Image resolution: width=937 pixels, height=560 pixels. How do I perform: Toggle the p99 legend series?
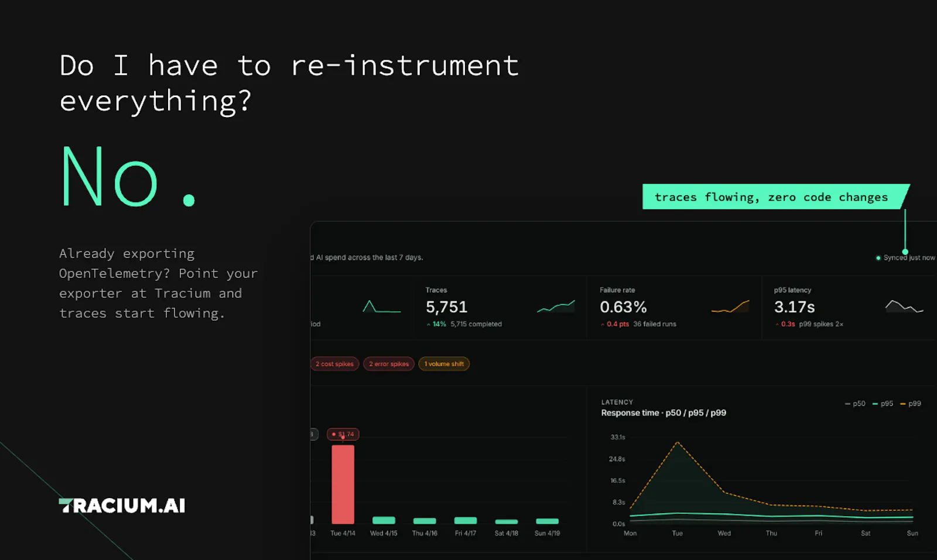(911, 404)
